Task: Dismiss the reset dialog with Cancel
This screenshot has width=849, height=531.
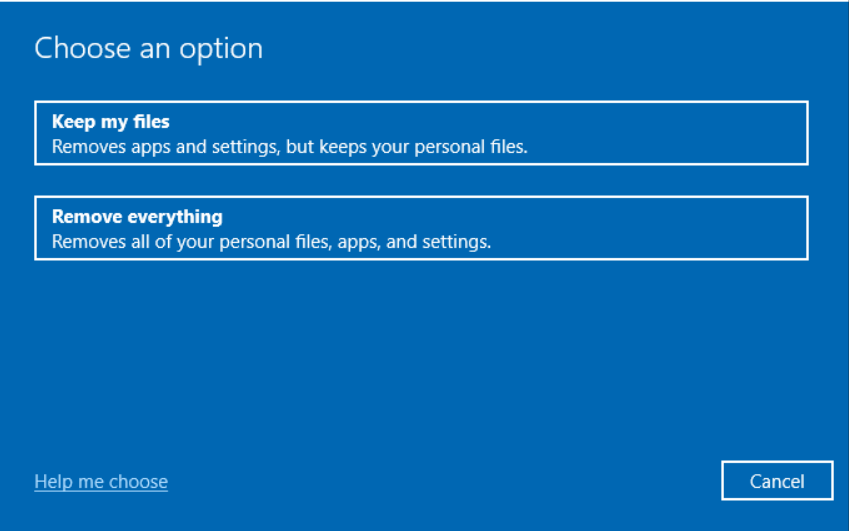Action: 776,481
